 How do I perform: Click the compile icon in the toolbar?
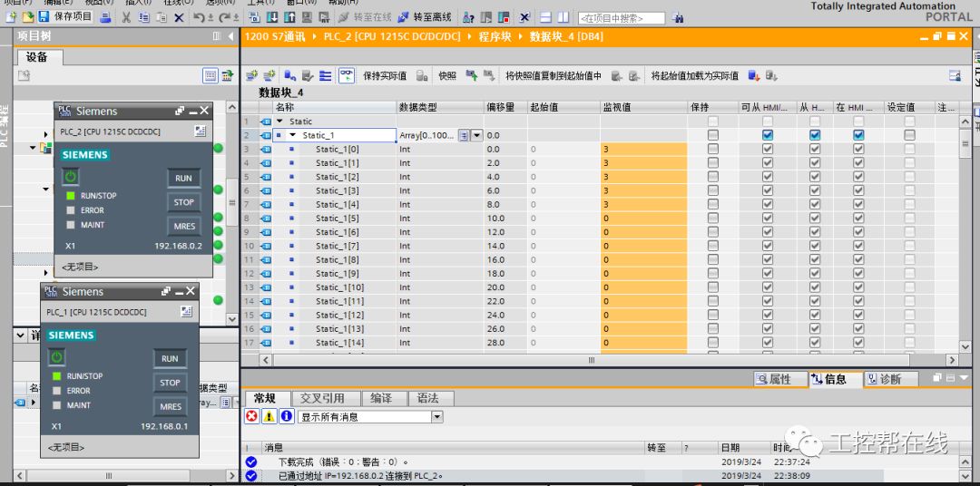point(254,17)
